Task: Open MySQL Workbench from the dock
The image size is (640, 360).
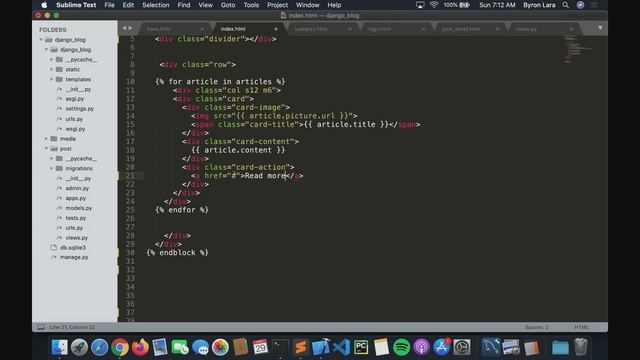Action: click(x=491, y=347)
